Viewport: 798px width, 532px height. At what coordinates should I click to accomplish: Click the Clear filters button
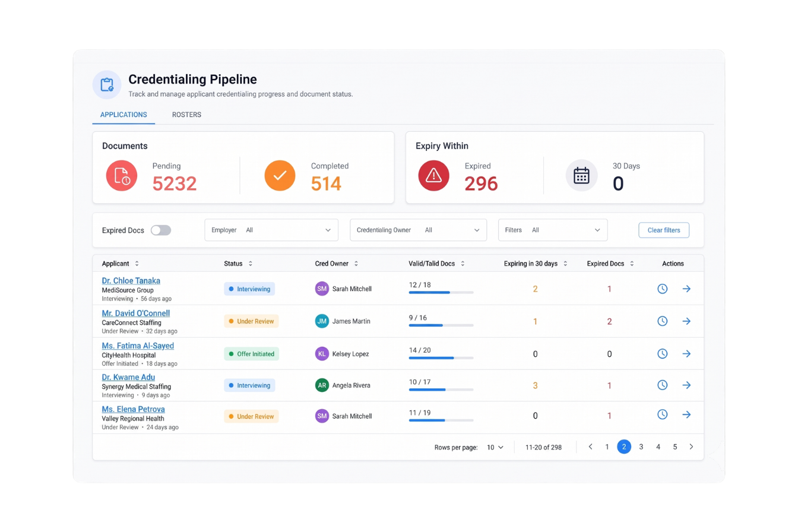pyautogui.click(x=664, y=230)
